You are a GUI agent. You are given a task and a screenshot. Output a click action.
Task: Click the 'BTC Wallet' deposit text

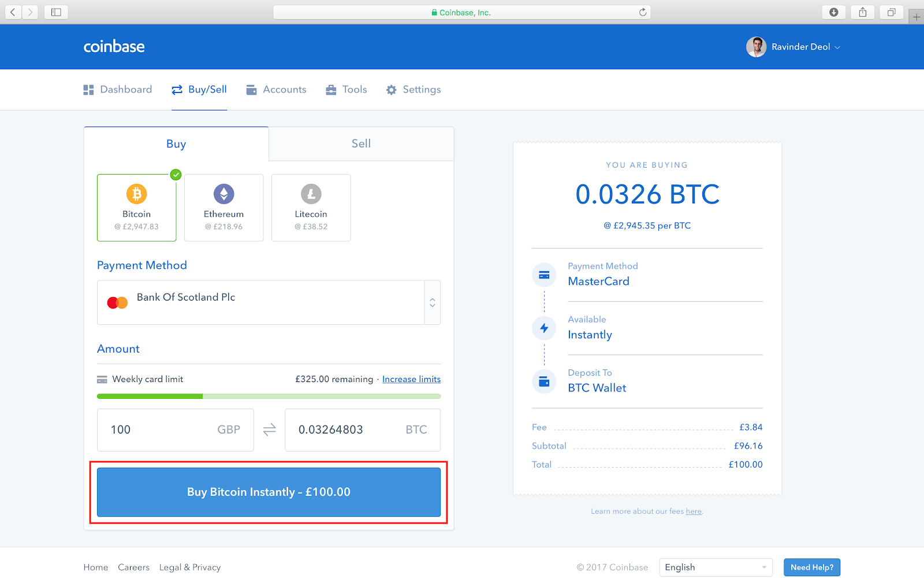[x=597, y=388]
